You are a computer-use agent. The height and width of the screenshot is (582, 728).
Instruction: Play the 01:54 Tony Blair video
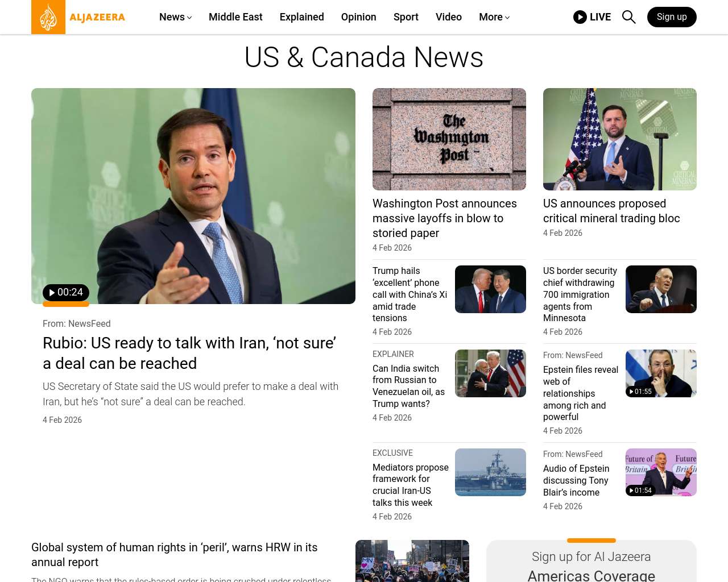pyautogui.click(x=640, y=490)
